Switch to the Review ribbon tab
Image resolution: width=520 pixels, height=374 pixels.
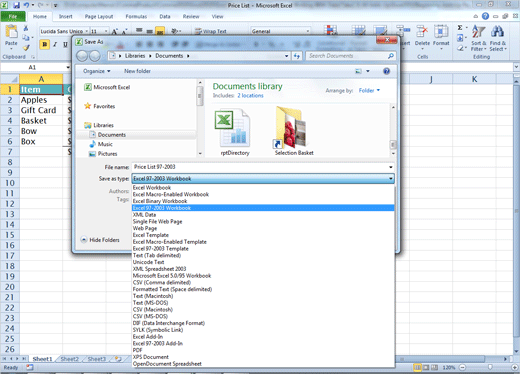(x=191, y=16)
